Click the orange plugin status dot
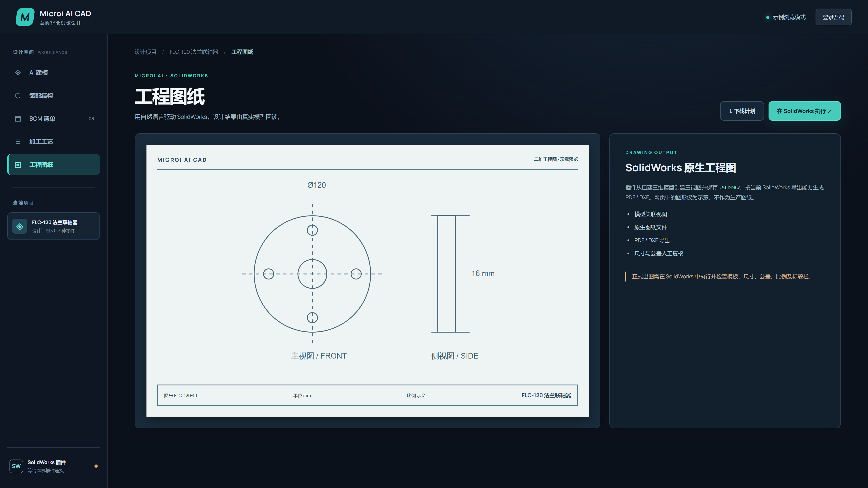 96,466
